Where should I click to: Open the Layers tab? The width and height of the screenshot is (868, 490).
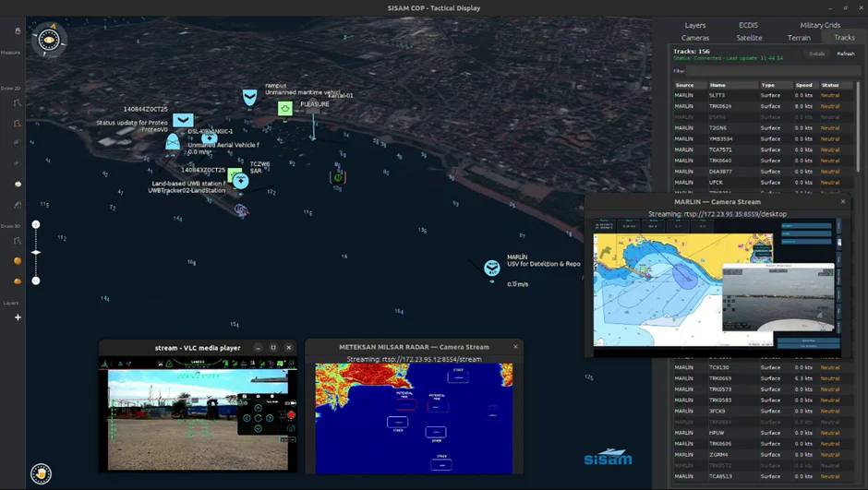click(694, 26)
